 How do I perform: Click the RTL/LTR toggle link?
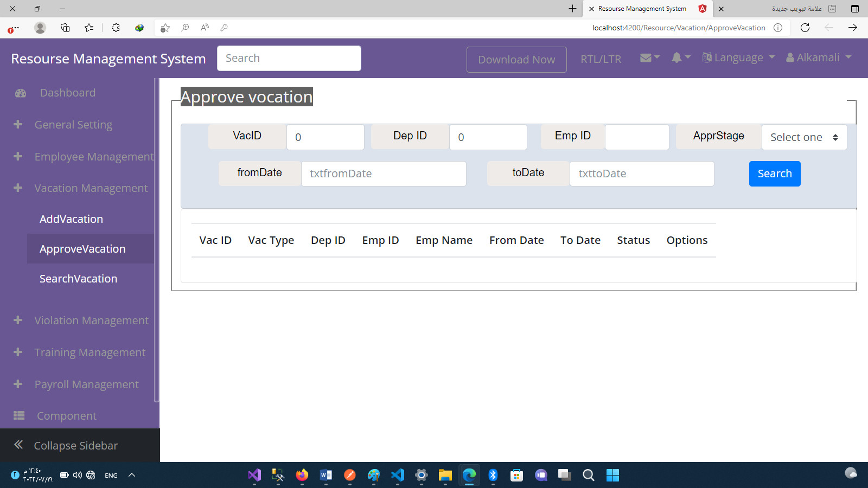601,59
